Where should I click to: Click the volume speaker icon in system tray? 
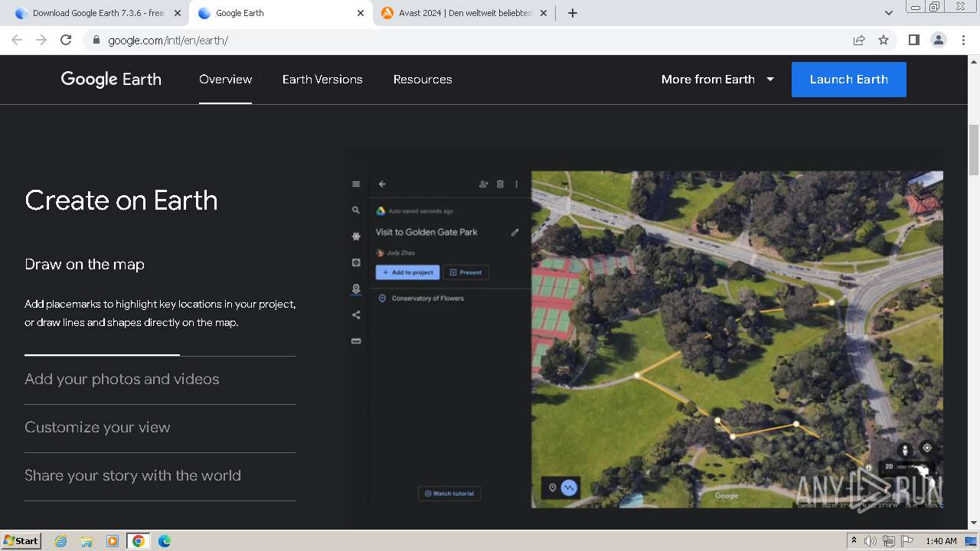(871, 541)
